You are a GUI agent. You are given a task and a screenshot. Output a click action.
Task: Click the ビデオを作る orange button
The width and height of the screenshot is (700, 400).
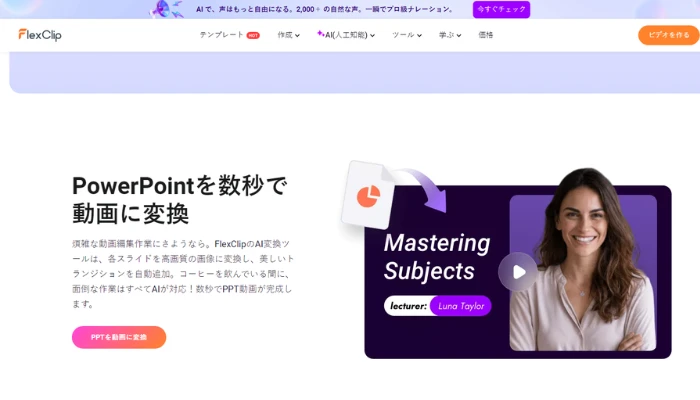point(668,35)
